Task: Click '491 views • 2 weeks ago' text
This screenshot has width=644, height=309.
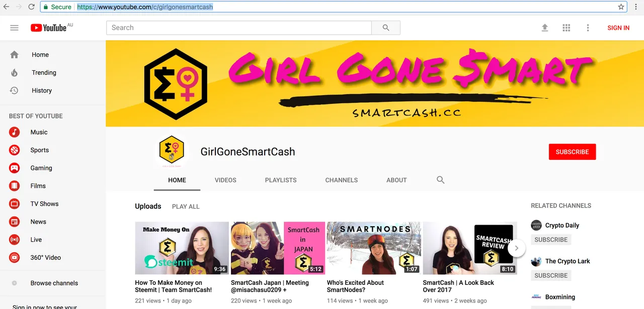Action: (x=455, y=300)
